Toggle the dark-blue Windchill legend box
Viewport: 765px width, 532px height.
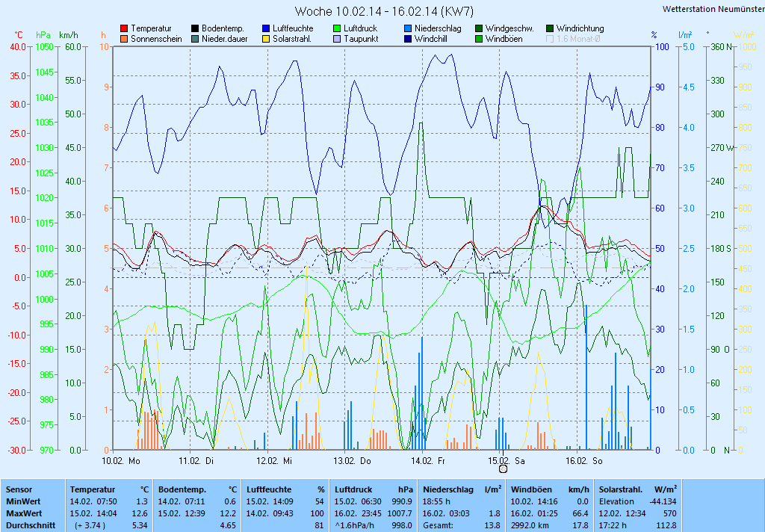click(408, 39)
